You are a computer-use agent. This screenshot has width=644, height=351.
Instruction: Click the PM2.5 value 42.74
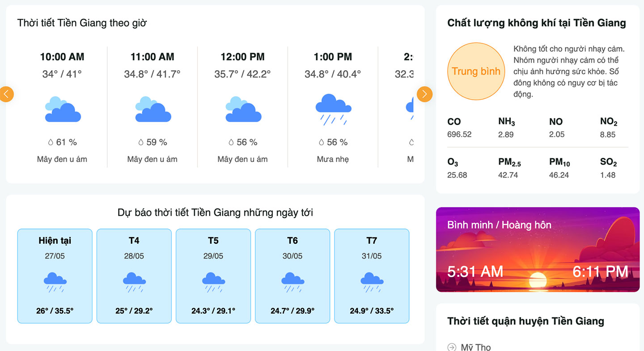pos(508,175)
